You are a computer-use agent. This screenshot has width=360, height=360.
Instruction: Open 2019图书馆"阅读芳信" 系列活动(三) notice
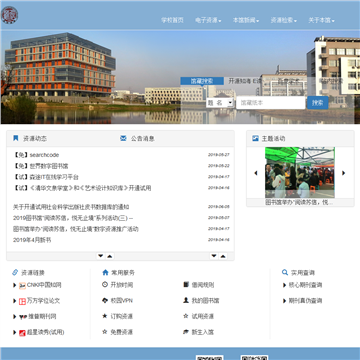pos(73,218)
